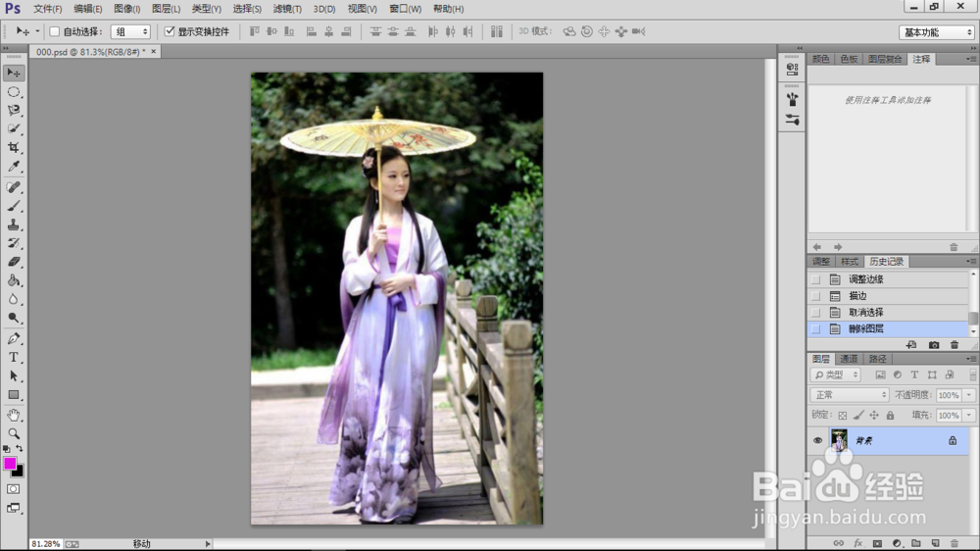Open the History panel flyout menu

click(970, 262)
